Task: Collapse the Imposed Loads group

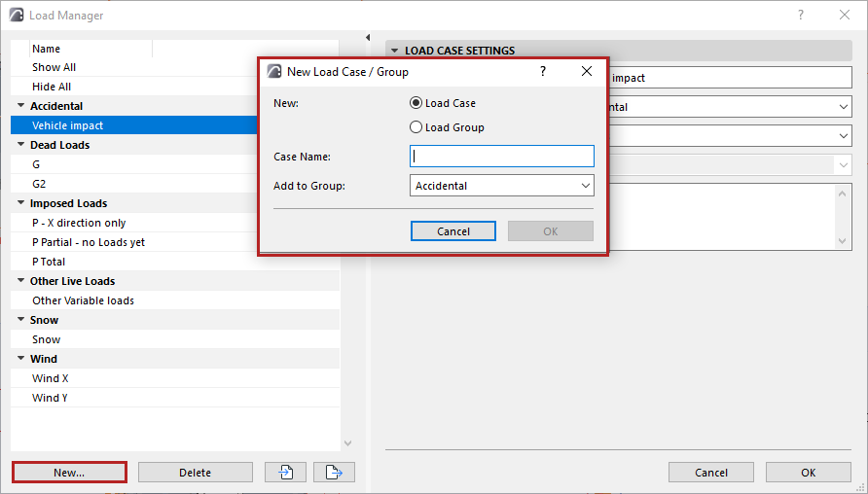Action: click(21, 203)
